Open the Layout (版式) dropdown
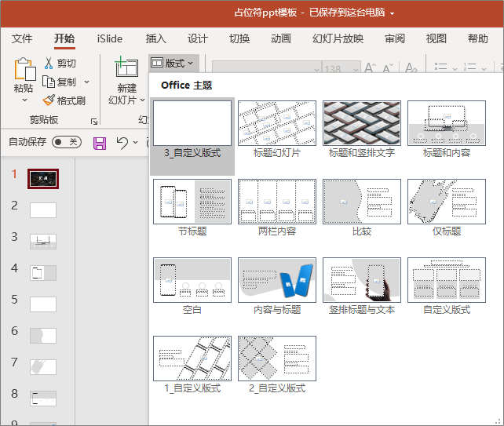This screenshot has height=426, width=504. [173, 63]
